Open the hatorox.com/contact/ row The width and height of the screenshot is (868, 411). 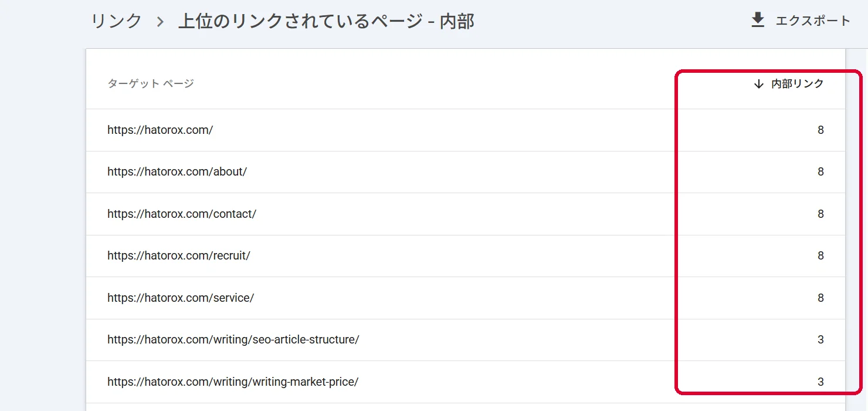(x=466, y=214)
